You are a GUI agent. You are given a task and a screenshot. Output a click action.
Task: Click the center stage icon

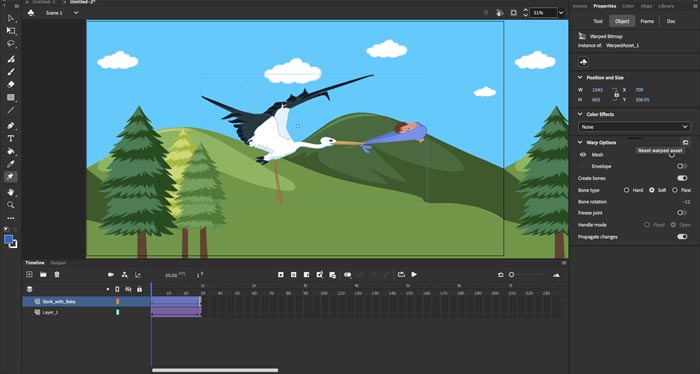tap(486, 13)
